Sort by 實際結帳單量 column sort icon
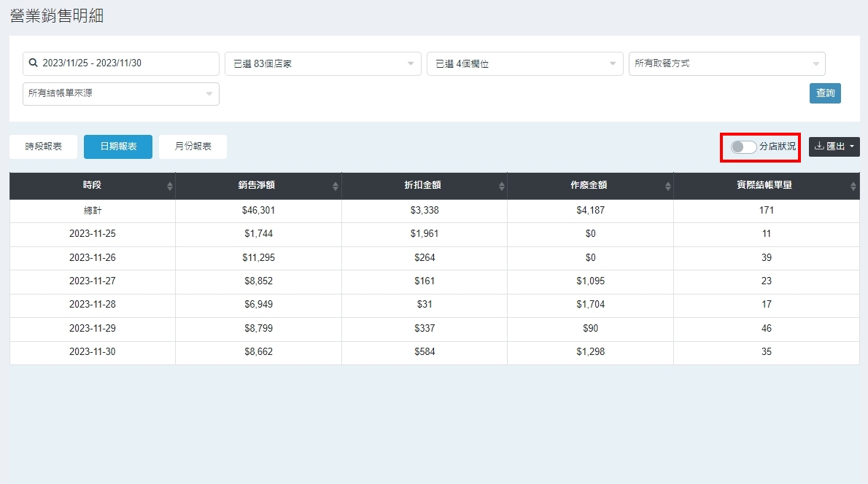Image resolution: width=868 pixels, height=484 pixels. click(x=853, y=186)
